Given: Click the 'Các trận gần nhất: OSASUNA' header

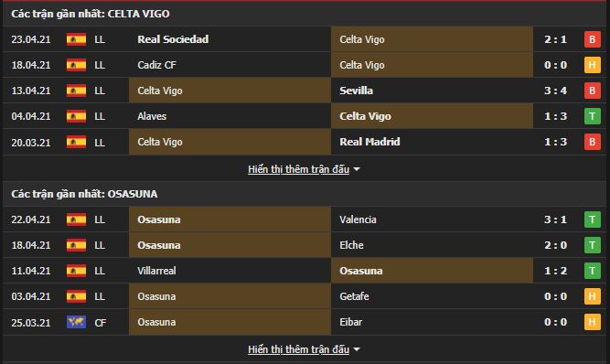Looking at the screenshot, I should click(x=84, y=194).
